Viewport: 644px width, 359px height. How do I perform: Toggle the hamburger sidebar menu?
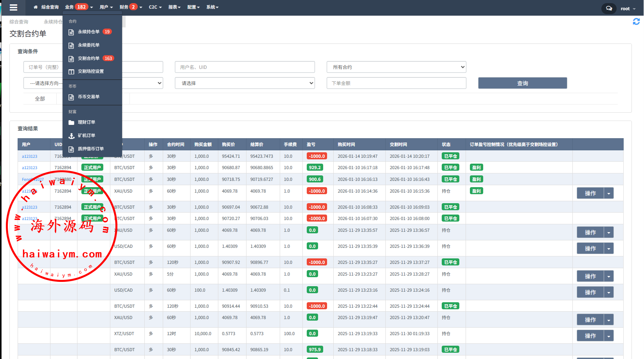[13, 7]
